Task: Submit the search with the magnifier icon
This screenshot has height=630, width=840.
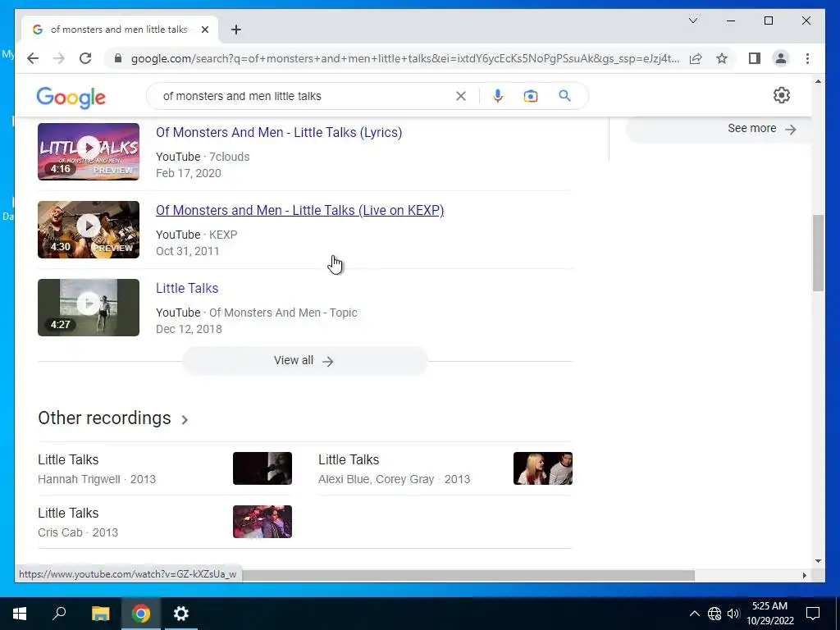Action: tap(564, 96)
